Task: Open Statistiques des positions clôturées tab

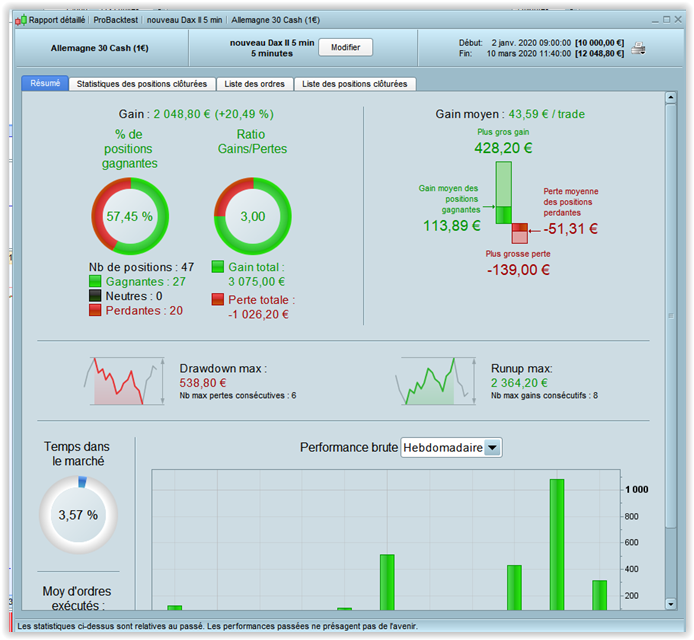Action: [x=142, y=84]
